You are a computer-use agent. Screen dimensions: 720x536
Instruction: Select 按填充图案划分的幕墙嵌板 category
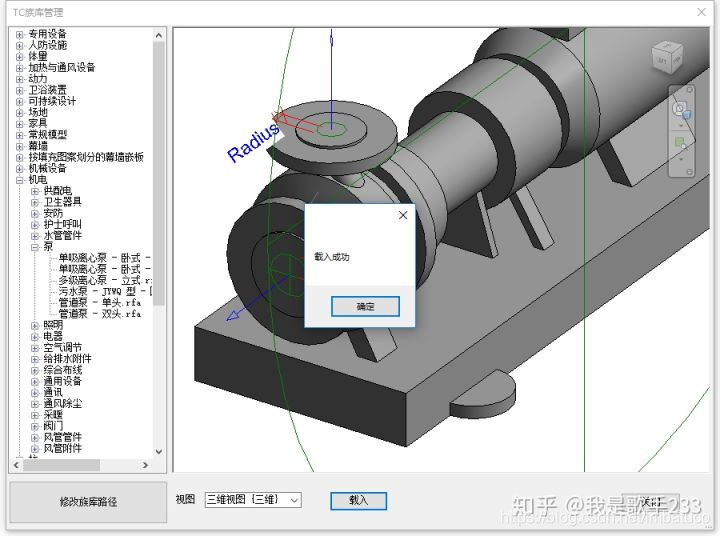pos(86,157)
